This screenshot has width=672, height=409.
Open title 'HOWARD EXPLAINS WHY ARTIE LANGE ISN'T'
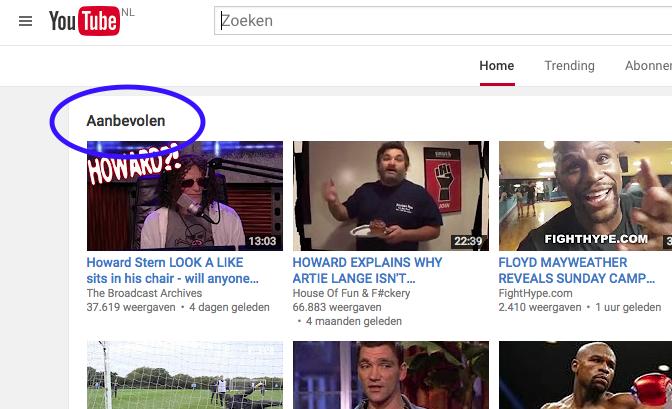(x=367, y=270)
